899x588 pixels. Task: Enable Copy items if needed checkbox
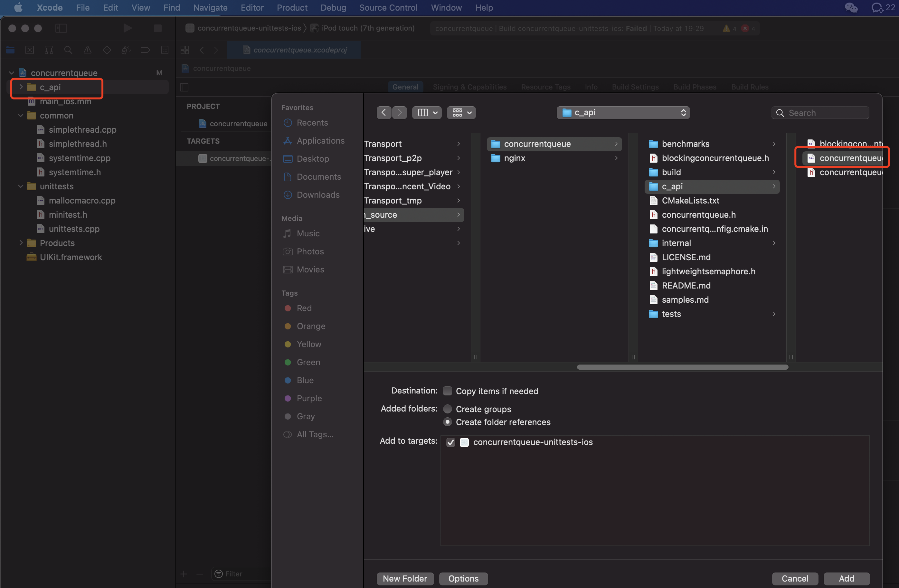pyautogui.click(x=448, y=391)
